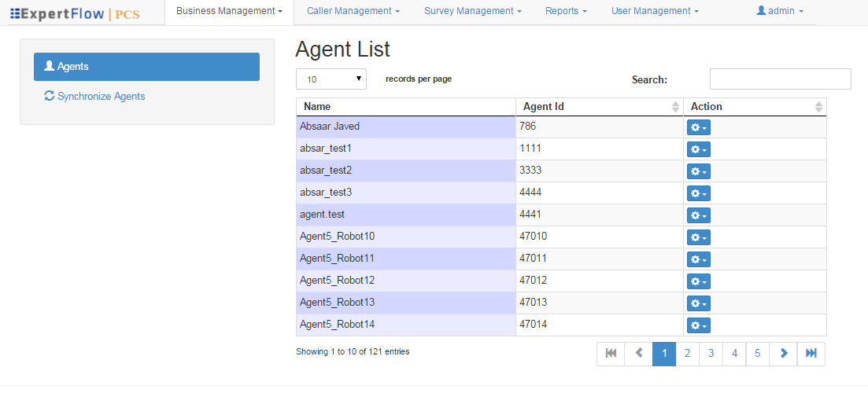Image resolution: width=868 pixels, height=393 pixels.
Task: Open gear action menu for absar_test2
Action: pyautogui.click(x=698, y=171)
